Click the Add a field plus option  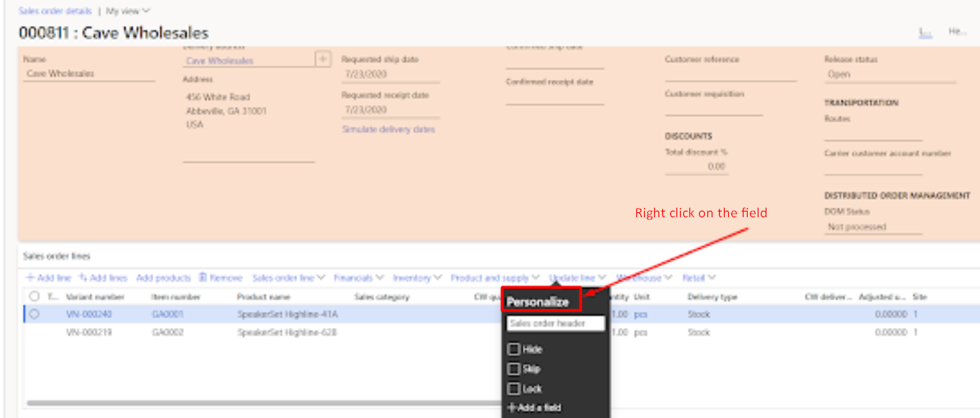[534, 408]
